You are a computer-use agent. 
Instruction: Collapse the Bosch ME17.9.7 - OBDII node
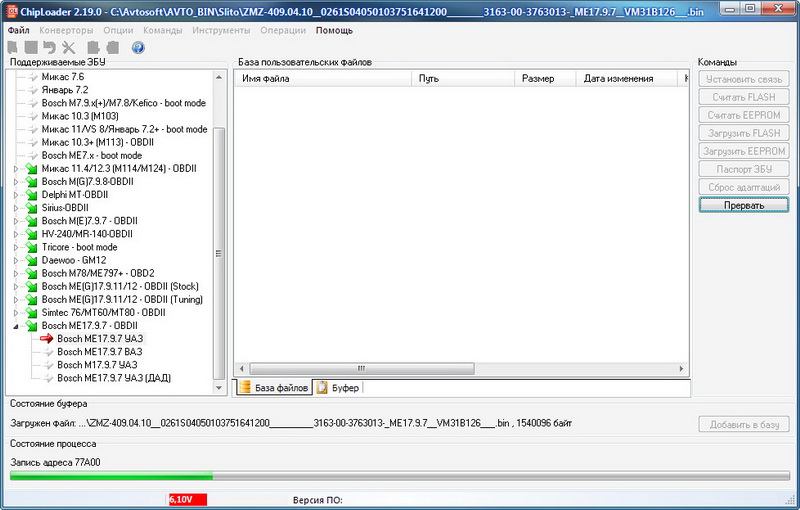[16, 326]
